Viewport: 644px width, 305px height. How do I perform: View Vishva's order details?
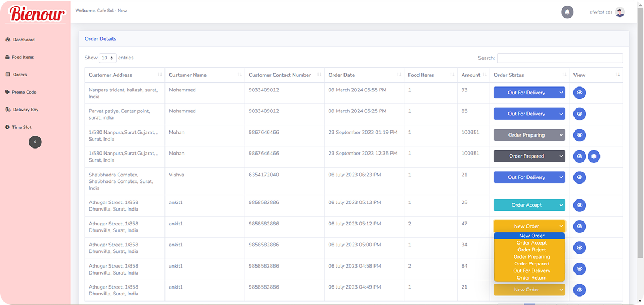coord(580,177)
